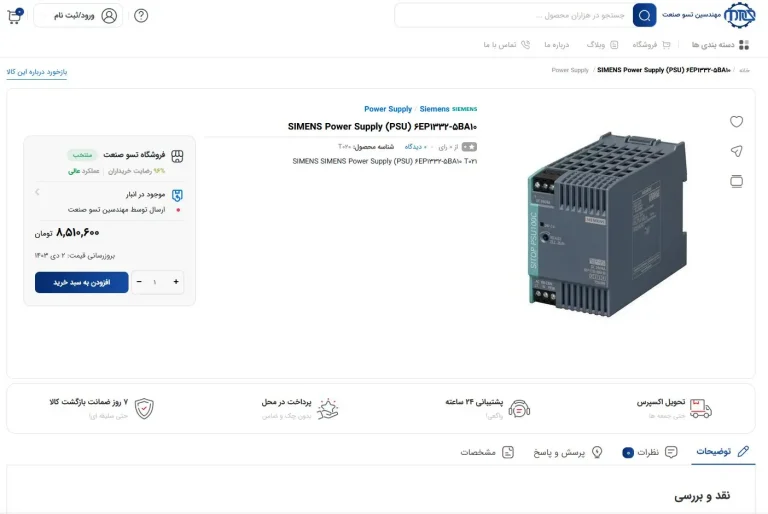
Task: Click the blue search magnifier button
Action: coord(645,15)
